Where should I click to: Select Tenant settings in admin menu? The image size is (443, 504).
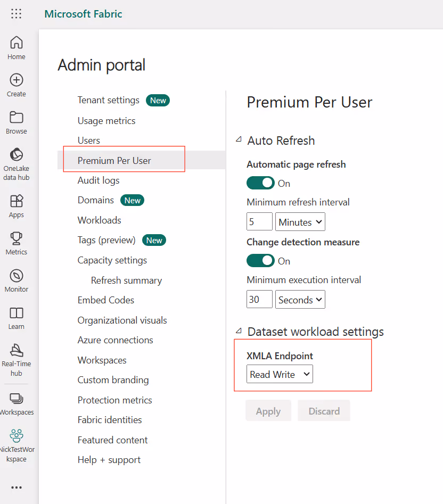click(109, 100)
